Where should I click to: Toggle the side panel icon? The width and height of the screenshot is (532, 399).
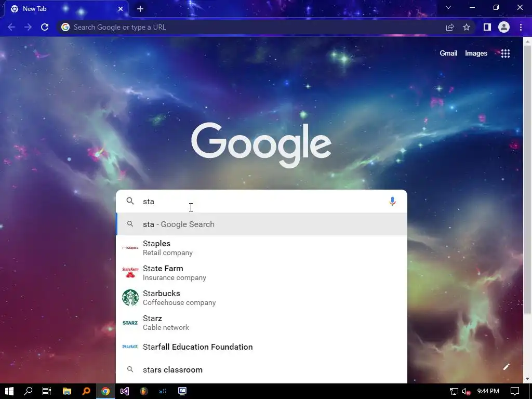(487, 27)
